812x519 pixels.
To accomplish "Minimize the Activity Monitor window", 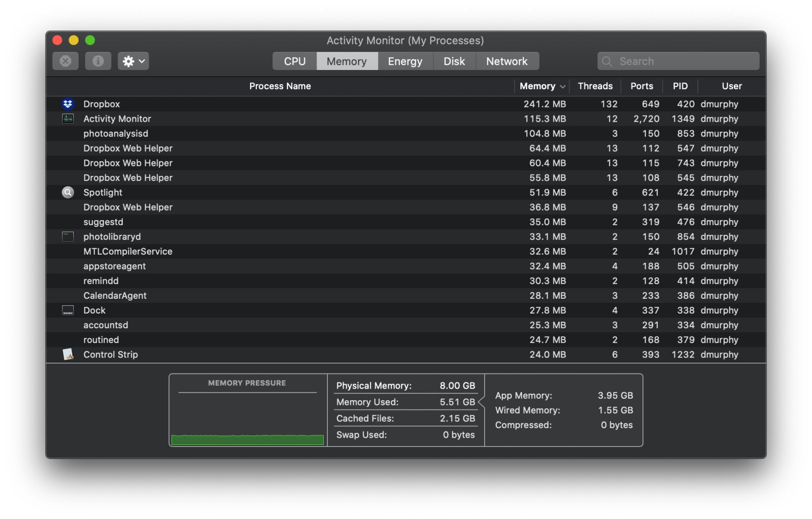I will click(74, 40).
